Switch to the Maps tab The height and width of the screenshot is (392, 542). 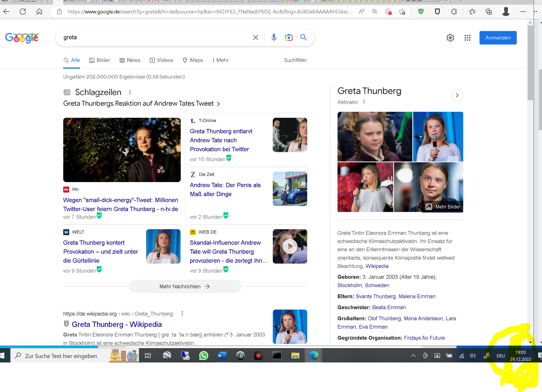[x=193, y=60]
